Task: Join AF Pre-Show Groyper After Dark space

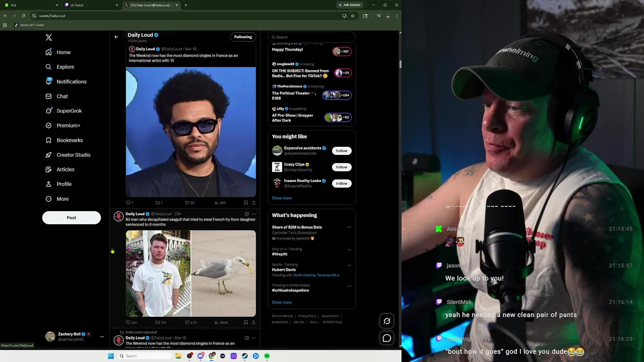Action: click(x=311, y=116)
